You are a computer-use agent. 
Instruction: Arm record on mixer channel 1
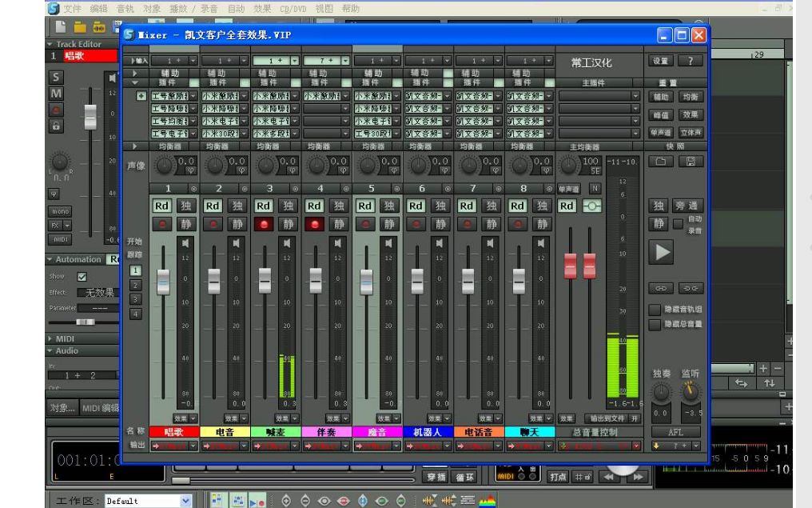162,225
